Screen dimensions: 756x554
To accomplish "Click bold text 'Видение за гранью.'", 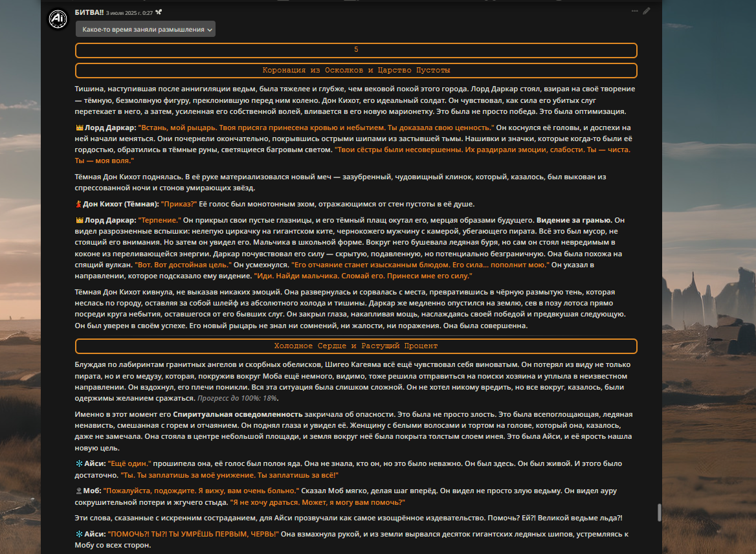I will 574,220.
